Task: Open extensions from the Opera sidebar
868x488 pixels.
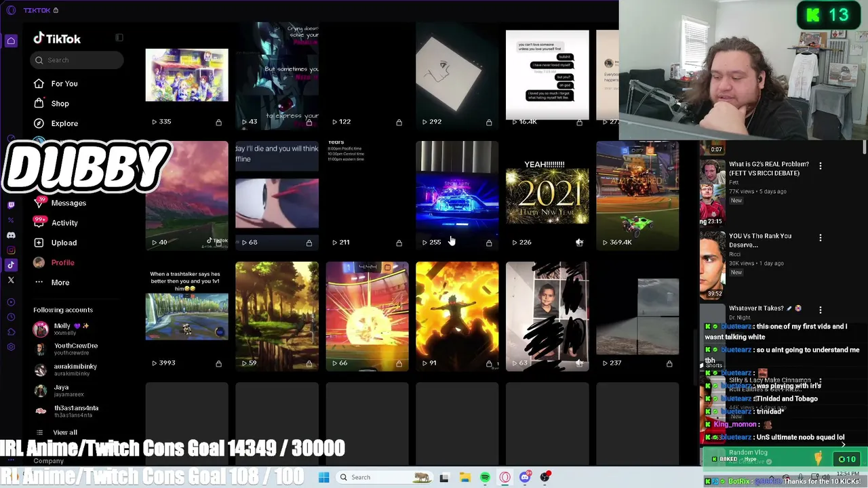Action: 11,332
